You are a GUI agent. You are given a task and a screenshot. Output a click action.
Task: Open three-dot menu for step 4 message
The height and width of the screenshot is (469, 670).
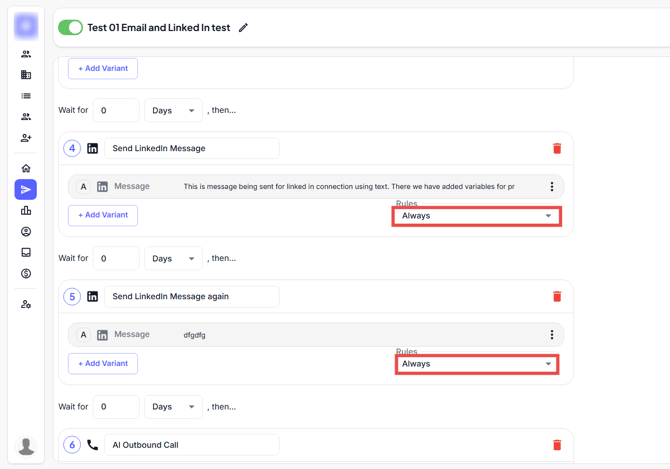click(x=551, y=187)
